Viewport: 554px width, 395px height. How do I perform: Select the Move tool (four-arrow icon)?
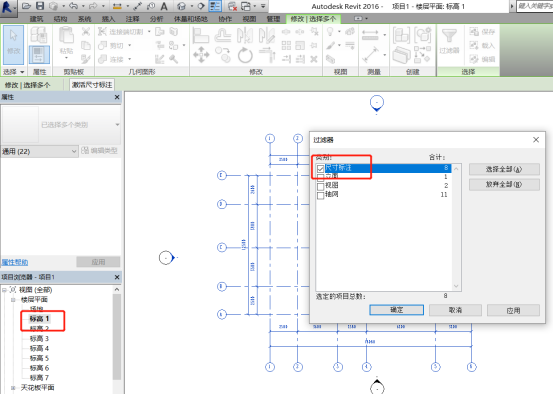pos(201,55)
